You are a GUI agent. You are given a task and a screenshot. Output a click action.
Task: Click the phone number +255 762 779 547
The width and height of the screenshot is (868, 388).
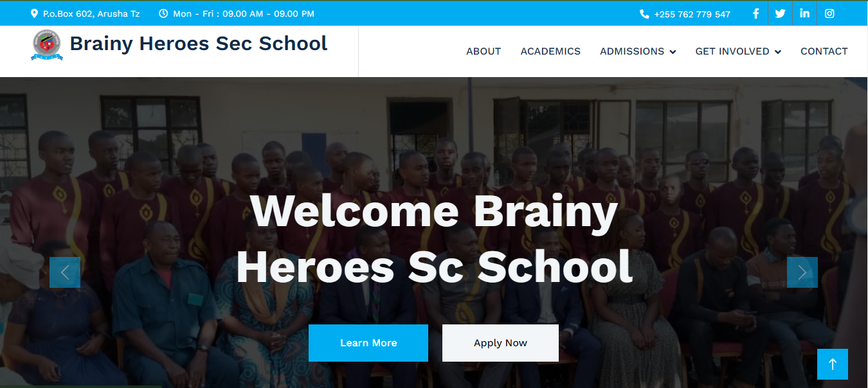[x=692, y=14]
